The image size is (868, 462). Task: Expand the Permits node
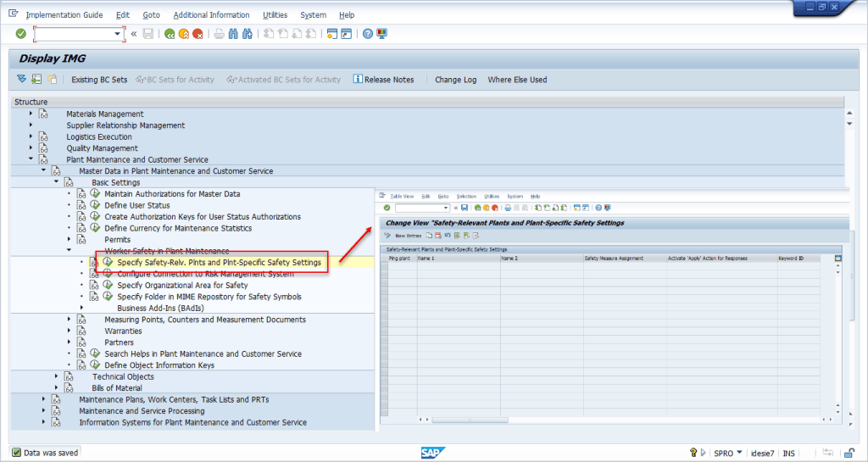pos(70,239)
